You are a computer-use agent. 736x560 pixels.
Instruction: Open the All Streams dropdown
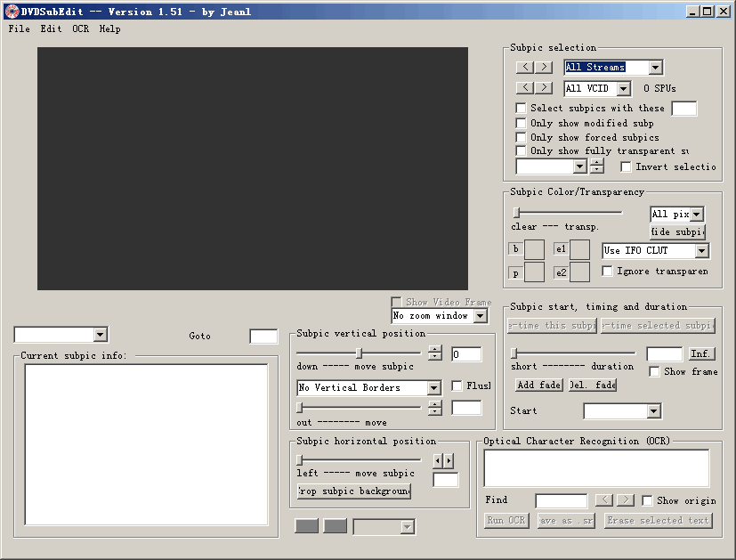[x=655, y=67]
